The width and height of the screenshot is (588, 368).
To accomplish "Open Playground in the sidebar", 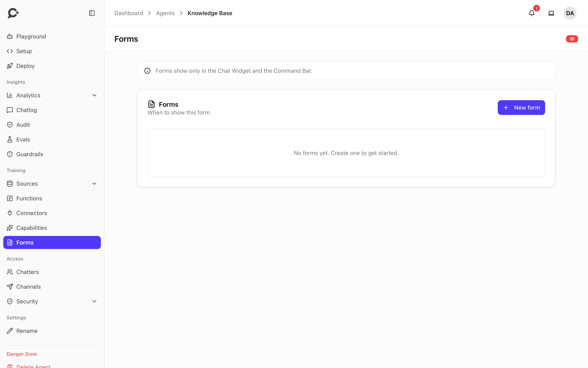I will pos(52,37).
